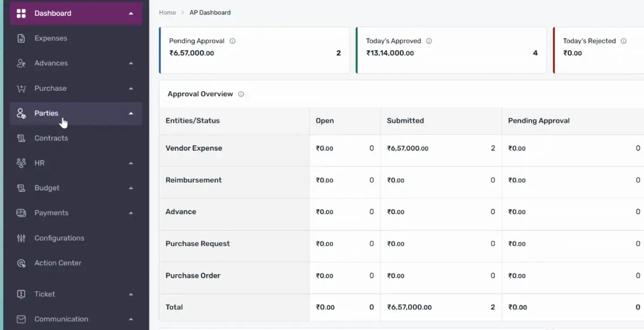Click info icon beside Approval Overview

pyautogui.click(x=241, y=94)
